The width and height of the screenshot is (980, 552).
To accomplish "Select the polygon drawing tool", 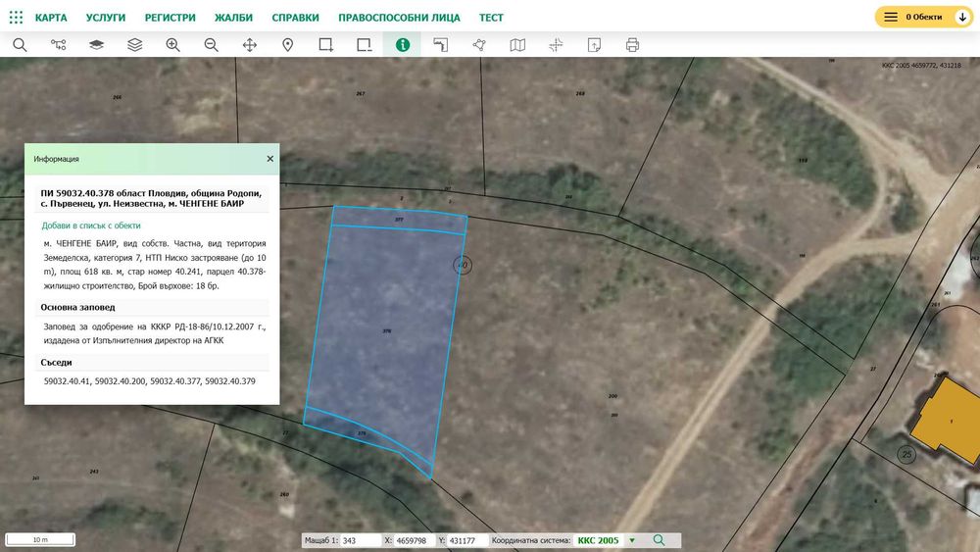I will click(x=479, y=45).
